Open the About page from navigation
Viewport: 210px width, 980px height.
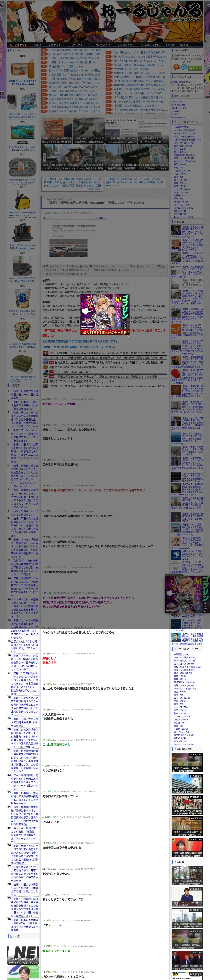click(37, 45)
